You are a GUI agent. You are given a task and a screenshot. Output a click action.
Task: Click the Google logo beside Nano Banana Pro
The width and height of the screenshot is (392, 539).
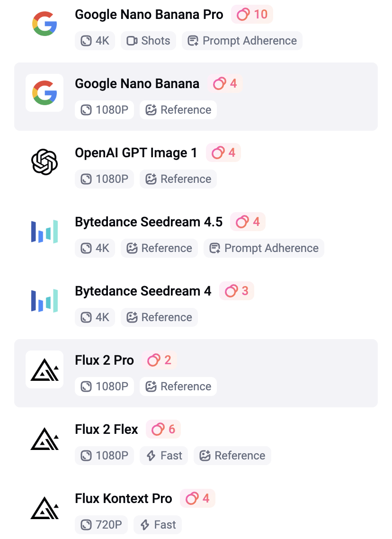point(45,24)
